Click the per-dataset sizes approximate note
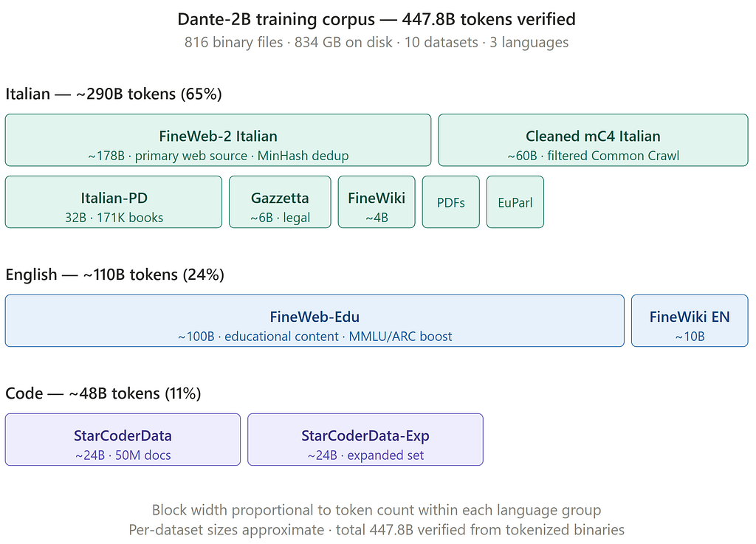Screen dimensions: 756x544 [377, 530]
